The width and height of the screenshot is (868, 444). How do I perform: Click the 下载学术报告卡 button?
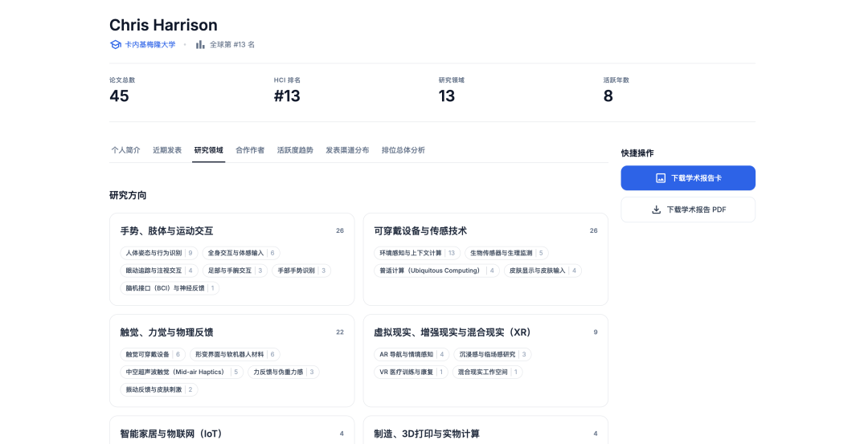pos(688,178)
